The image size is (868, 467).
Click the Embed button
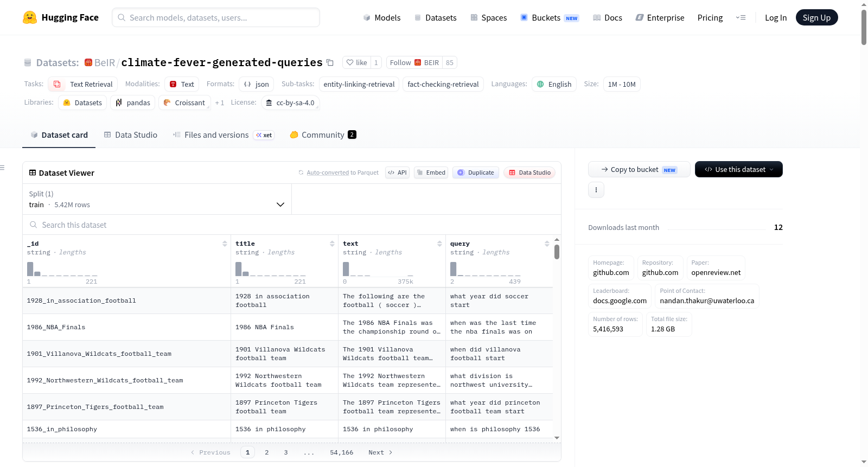pos(431,172)
